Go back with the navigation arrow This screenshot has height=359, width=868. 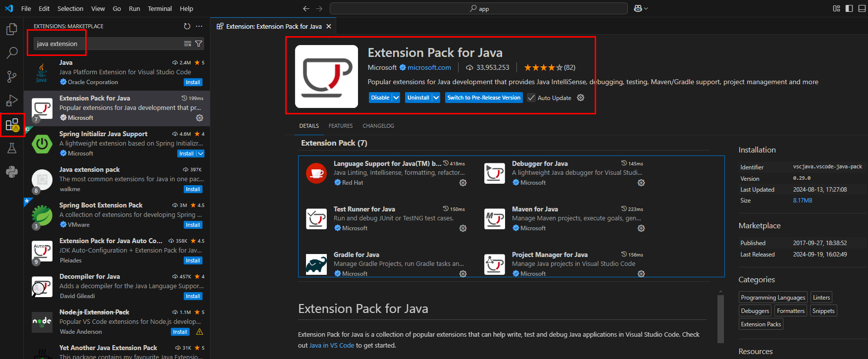point(306,8)
